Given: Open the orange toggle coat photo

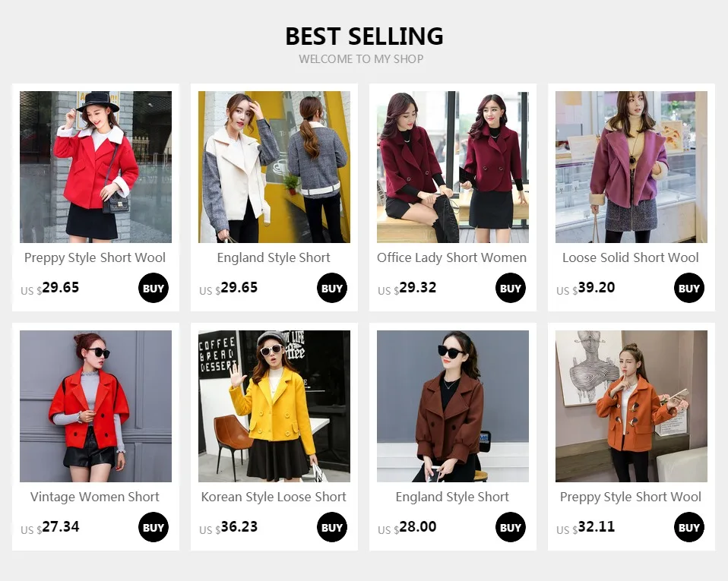Looking at the screenshot, I should tap(631, 406).
